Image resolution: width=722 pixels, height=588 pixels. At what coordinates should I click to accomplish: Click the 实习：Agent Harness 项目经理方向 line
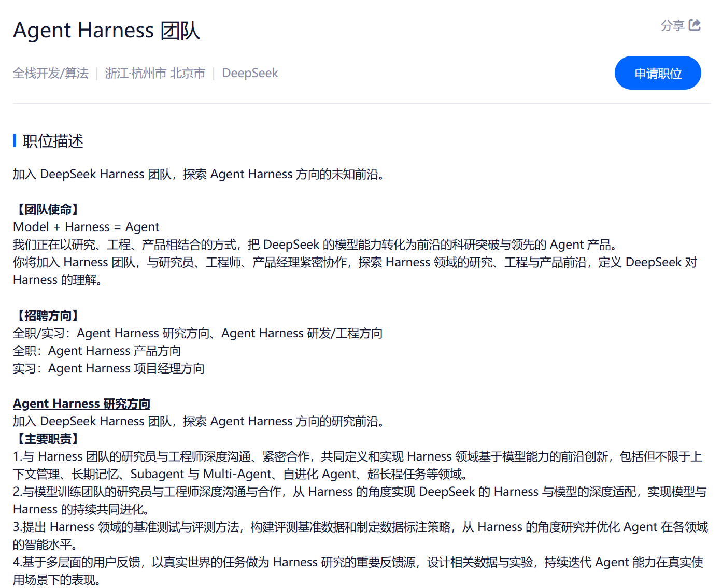(109, 368)
